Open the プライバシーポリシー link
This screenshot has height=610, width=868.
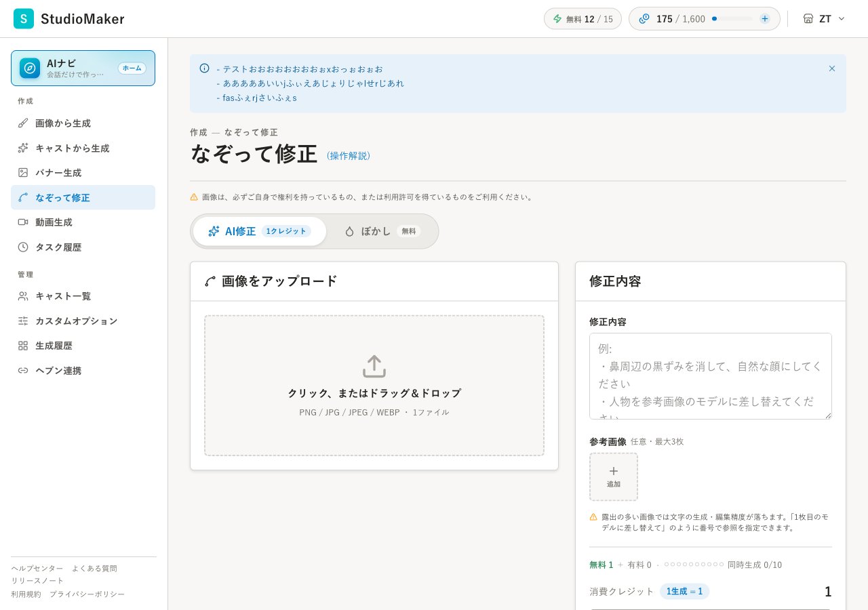[x=87, y=594]
